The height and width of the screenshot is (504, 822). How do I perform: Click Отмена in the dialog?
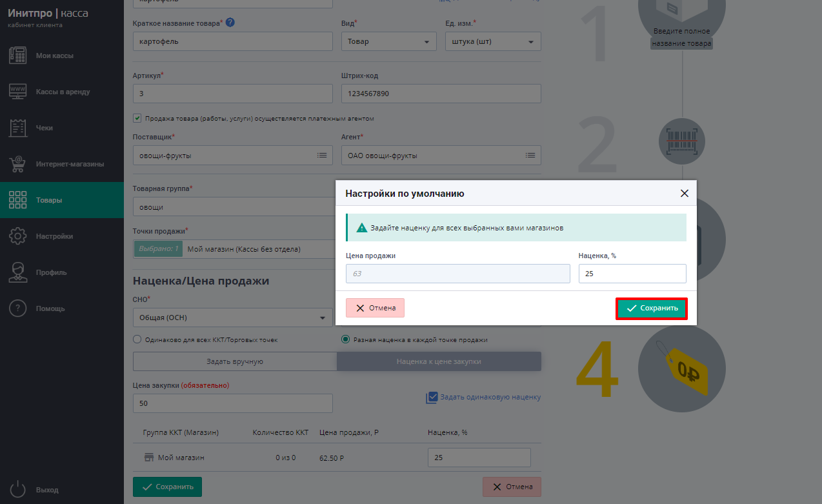(375, 308)
